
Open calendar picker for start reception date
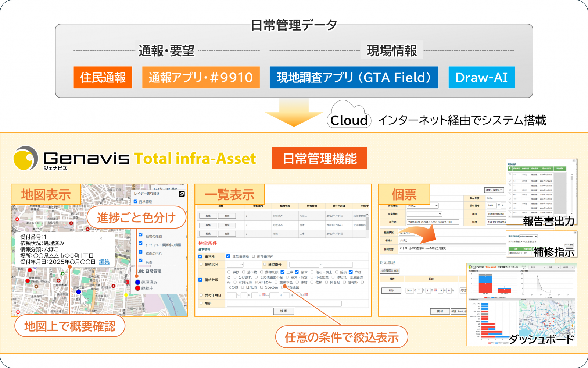263,295
